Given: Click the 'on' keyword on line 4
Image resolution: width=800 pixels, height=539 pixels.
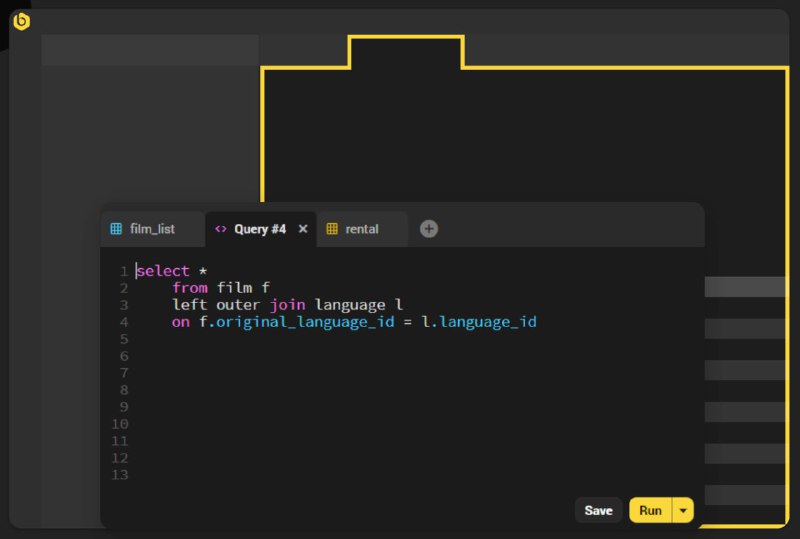Looking at the screenshot, I should click(181, 322).
